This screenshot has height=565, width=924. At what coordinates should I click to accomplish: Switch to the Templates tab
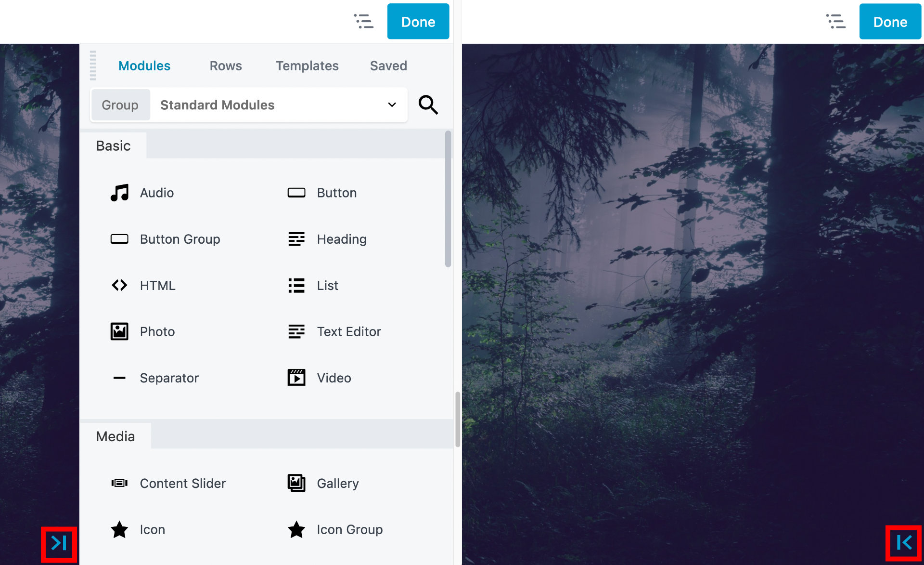[307, 65]
